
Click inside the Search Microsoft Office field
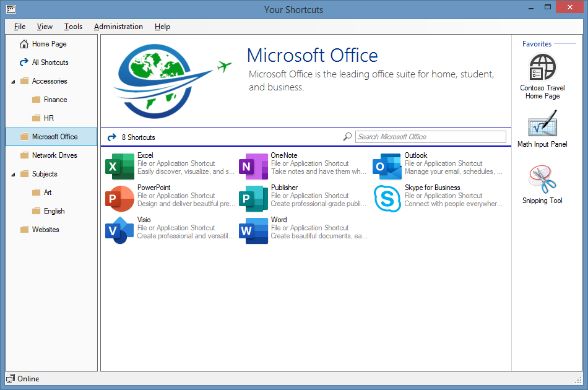[430, 136]
